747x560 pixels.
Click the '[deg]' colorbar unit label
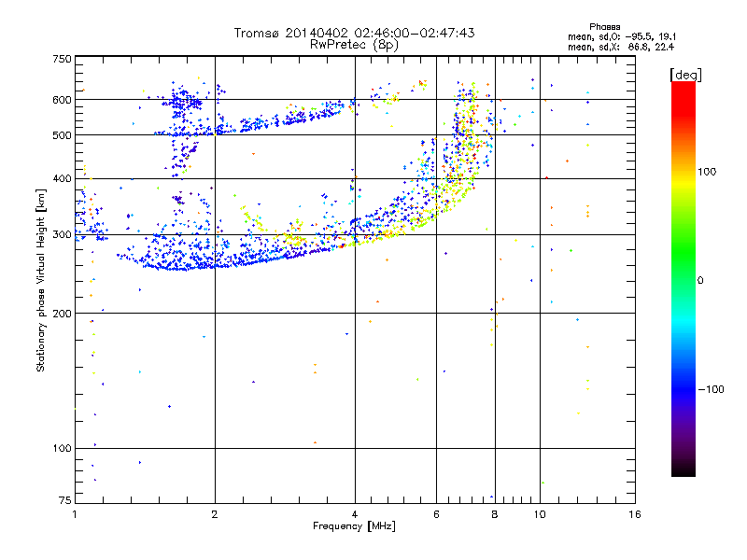click(685, 75)
